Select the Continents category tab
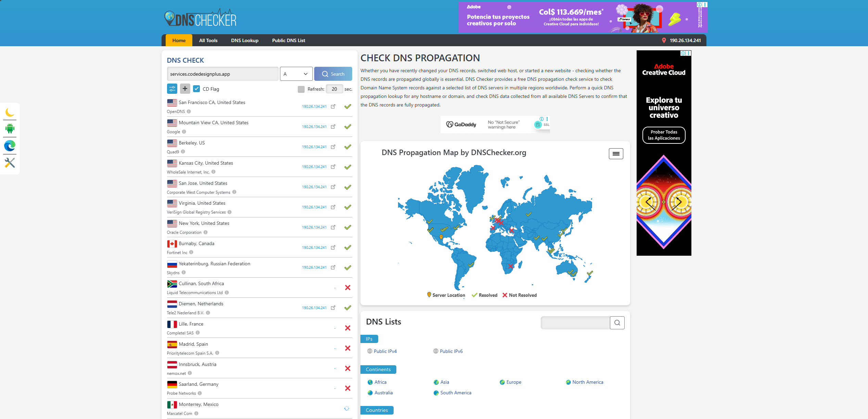 click(x=378, y=369)
